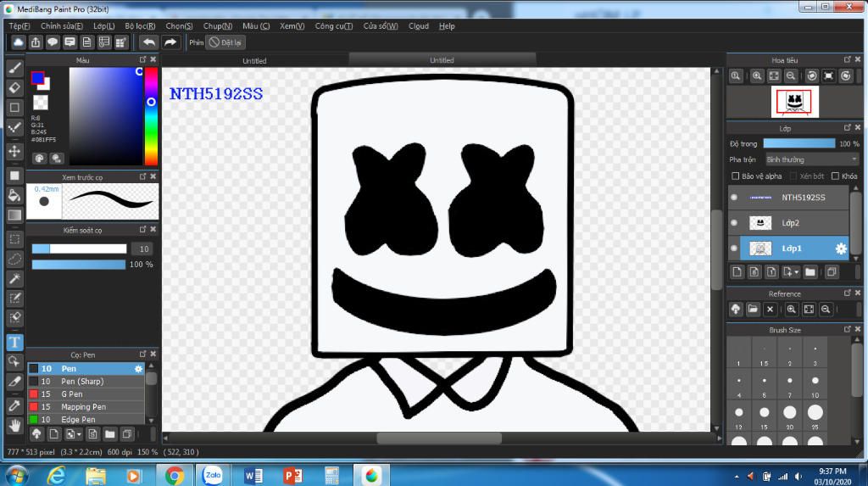Zoom out on the Navigator panel
Image resolution: width=868 pixels, height=486 pixels.
pyautogui.click(x=791, y=76)
